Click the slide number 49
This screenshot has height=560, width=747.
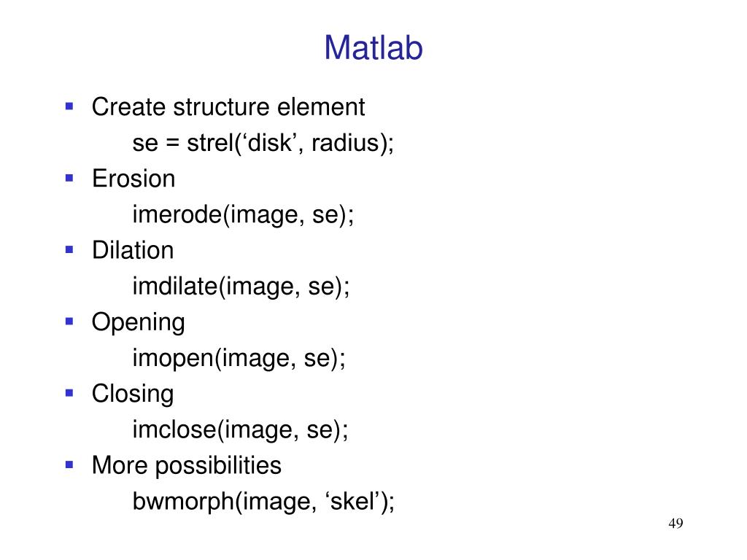[676, 524]
